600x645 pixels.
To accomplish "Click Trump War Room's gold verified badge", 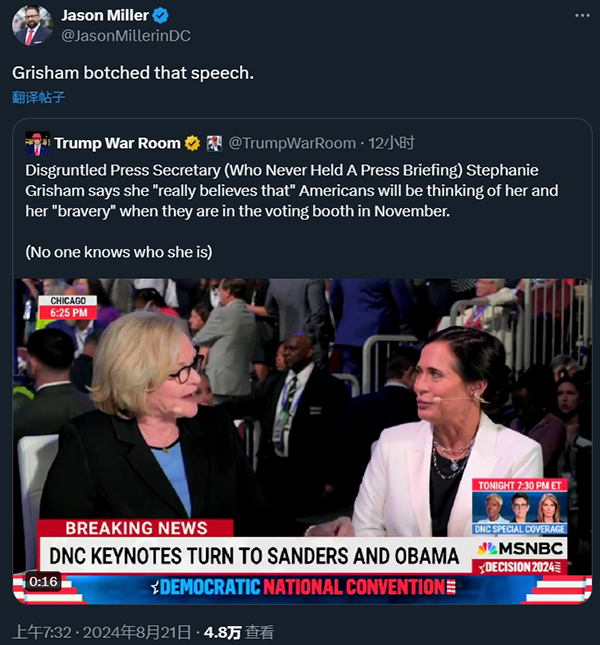I will click(x=192, y=143).
